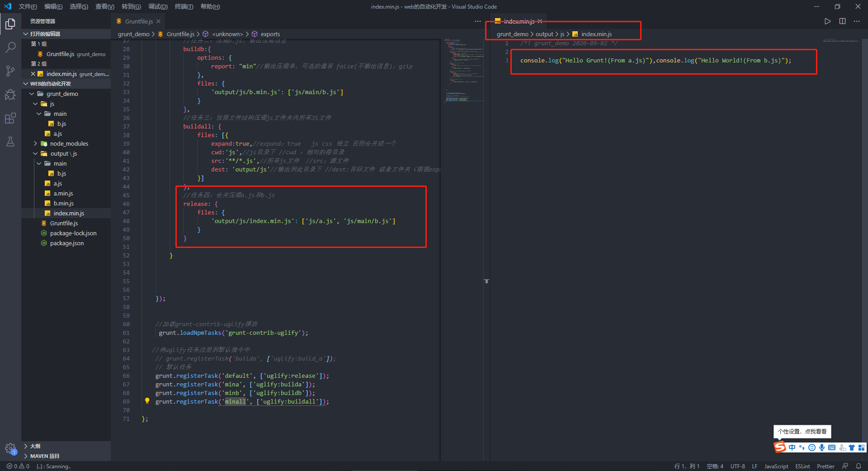Open package-lock.json in the explorer
Screen dimensions: 868x471
point(66,233)
